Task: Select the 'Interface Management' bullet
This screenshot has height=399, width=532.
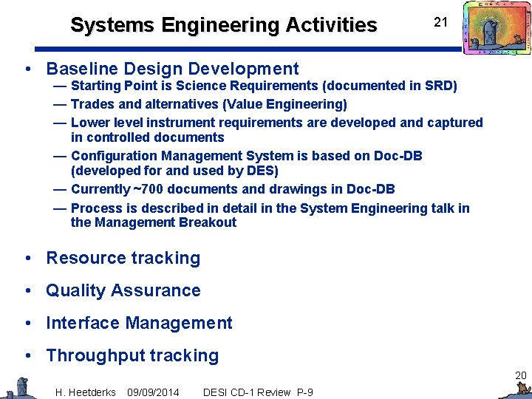Action: point(139,323)
